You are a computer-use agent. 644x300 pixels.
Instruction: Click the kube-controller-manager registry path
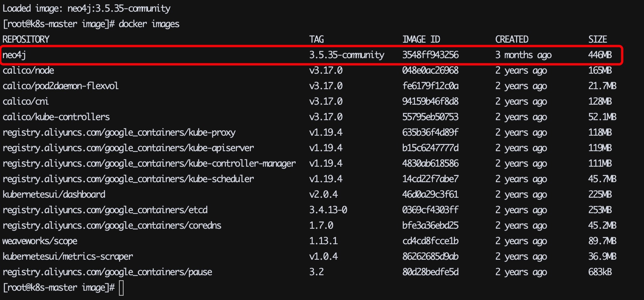(149, 164)
